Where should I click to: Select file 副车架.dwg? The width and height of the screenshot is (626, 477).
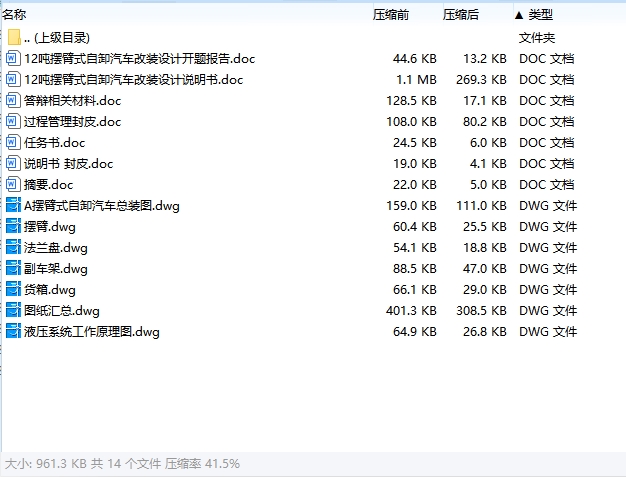pos(55,269)
